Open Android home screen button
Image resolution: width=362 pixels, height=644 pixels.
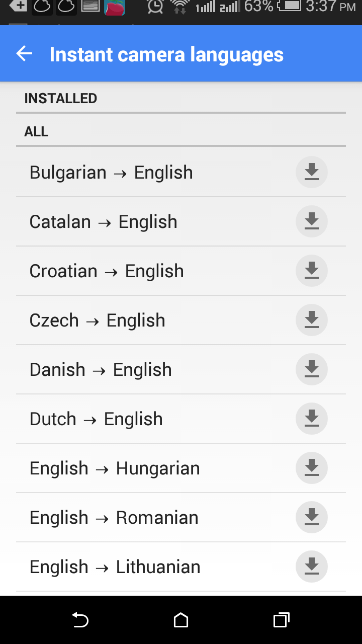[181, 620]
